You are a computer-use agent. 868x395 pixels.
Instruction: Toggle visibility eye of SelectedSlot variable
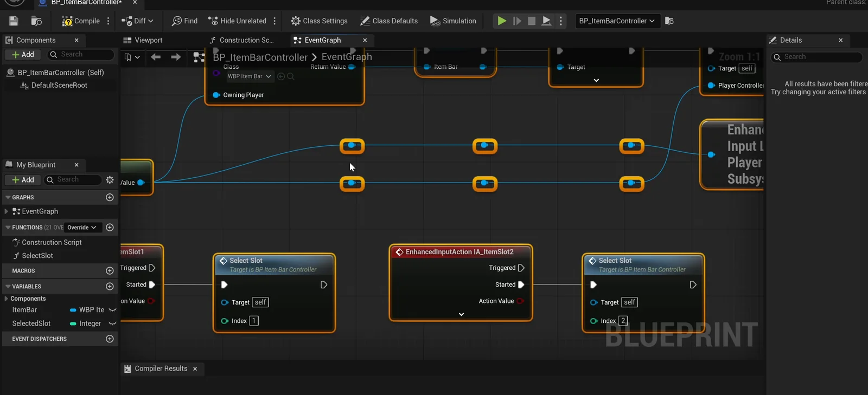[x=112, y=323]
